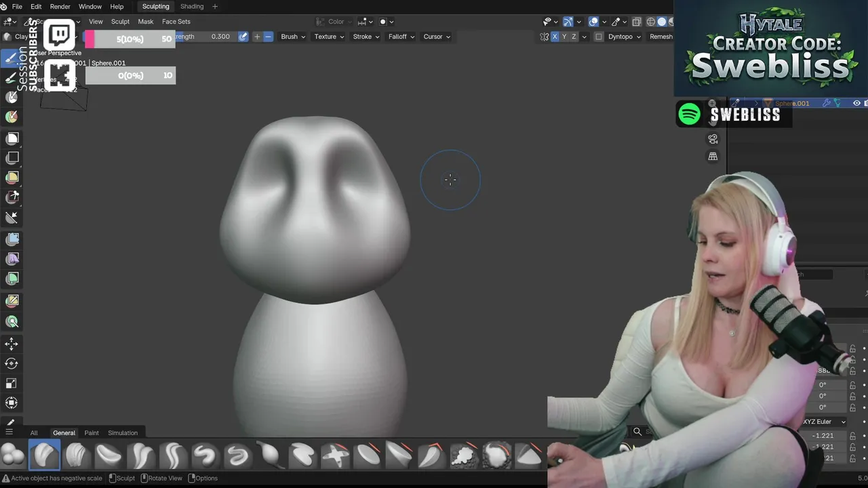
Task: Select the Annotate pencil tool
Action: pyautogui.click(x=12, y=422)
